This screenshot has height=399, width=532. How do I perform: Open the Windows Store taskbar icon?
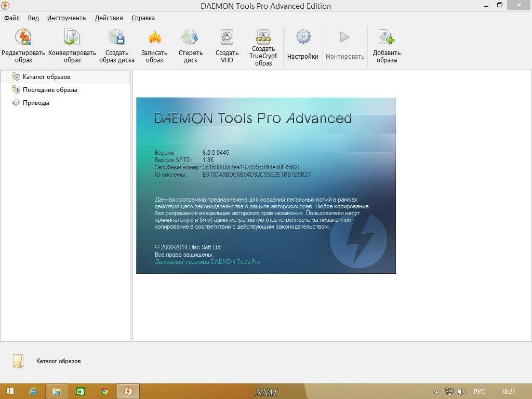[80, 391]
